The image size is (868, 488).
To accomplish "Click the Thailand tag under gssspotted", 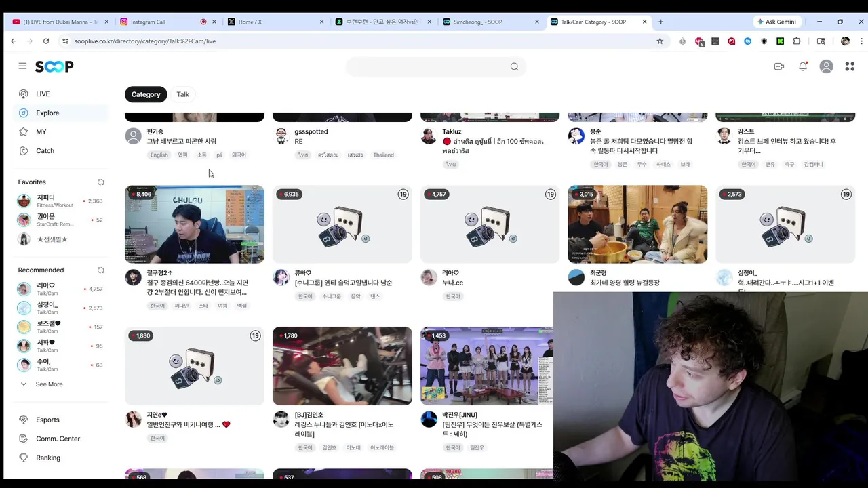I will [x=383, y=155].
